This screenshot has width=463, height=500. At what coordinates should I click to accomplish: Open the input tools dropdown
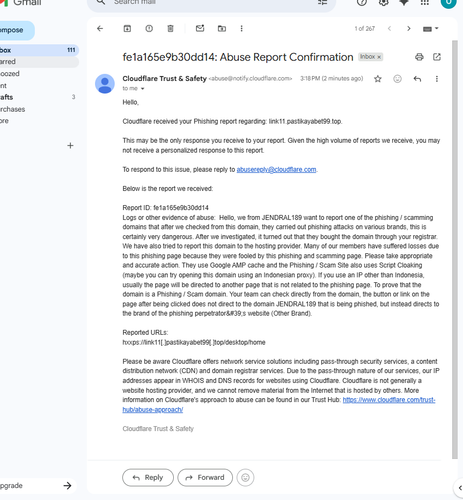(431, 29)
